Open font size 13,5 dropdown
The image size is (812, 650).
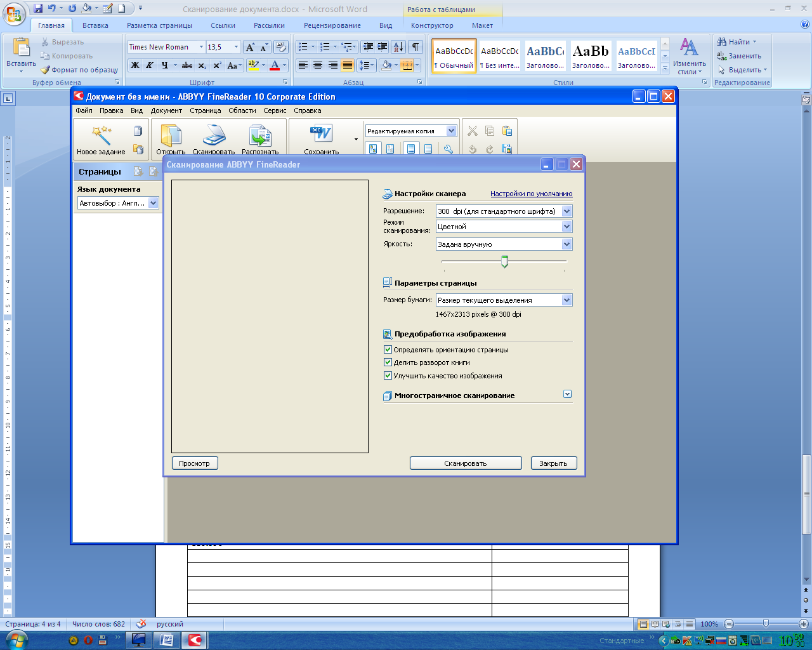point(236,47)
